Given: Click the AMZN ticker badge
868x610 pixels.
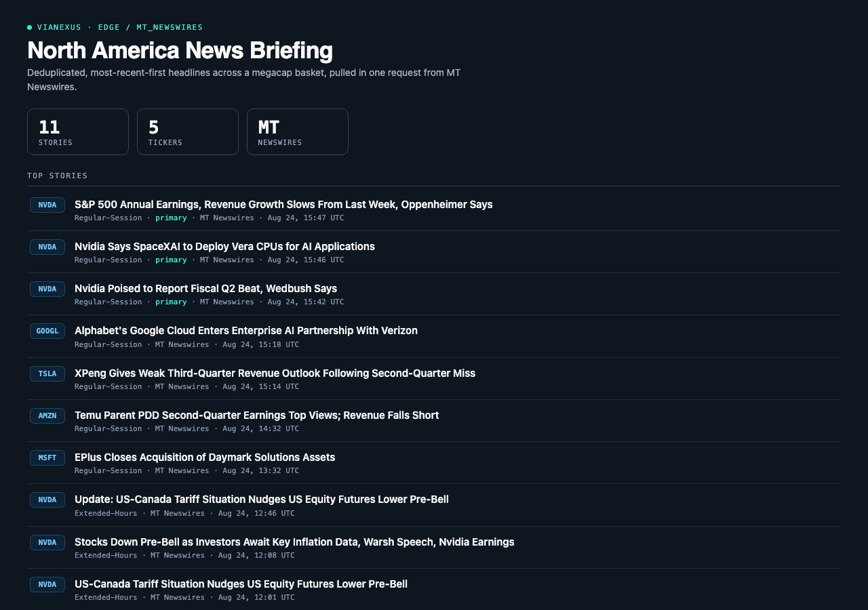Looking at the screenshot, I should point(47,415).
